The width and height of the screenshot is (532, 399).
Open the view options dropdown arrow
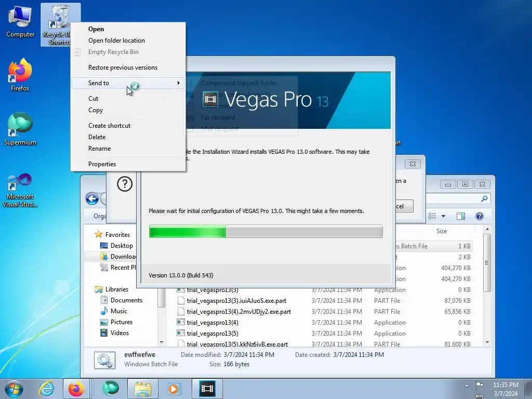(x=443, y=216)
